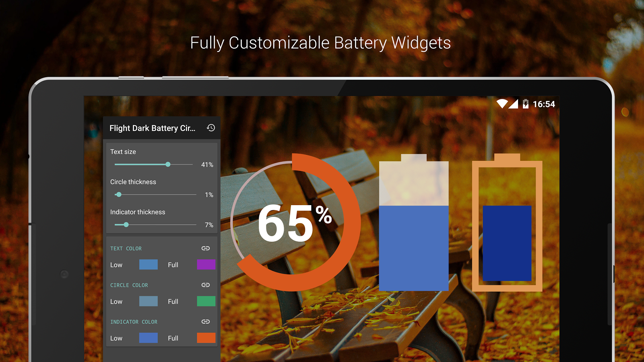This screenshot has width=644, height=362.
Task: Click the 41% text size value
Action: pyautogui.click(x=207, y=165)
